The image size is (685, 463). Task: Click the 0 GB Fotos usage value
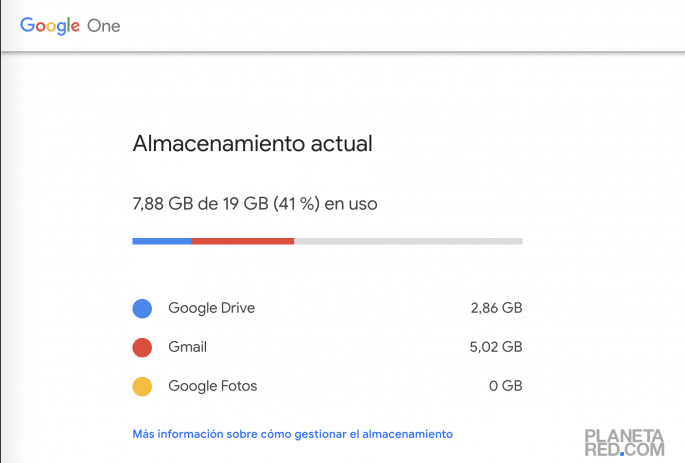tap(505, 385)
